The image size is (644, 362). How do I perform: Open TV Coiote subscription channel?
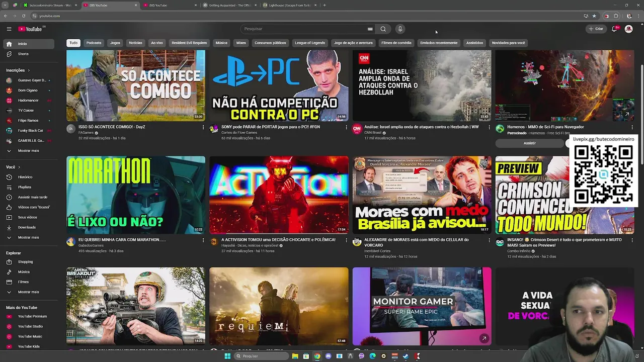click(30, 111)
